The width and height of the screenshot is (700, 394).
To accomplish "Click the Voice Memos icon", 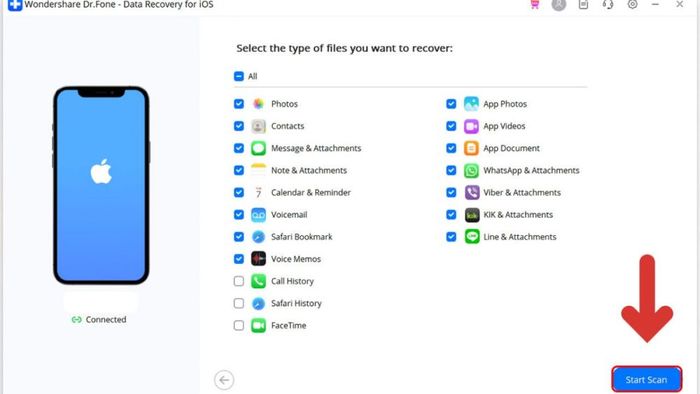I will pyautogui.click(x=258, y=259).
